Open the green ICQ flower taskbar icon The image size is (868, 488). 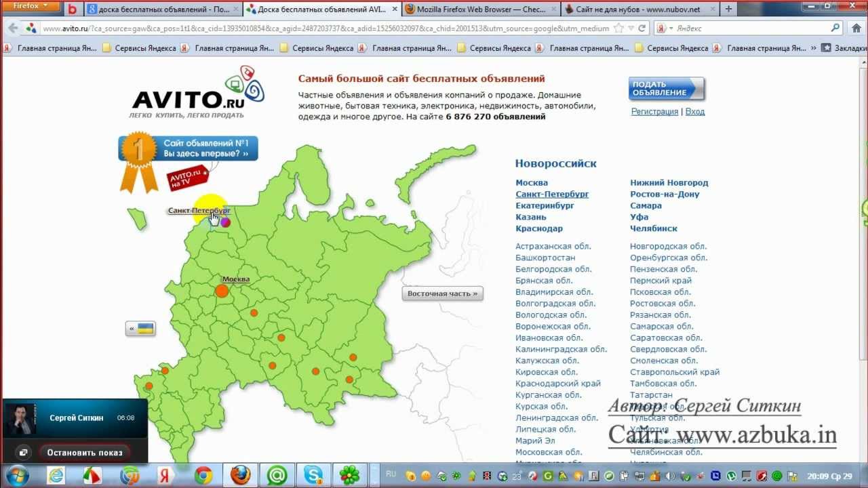pyautogui.click(x=349, y=475)
